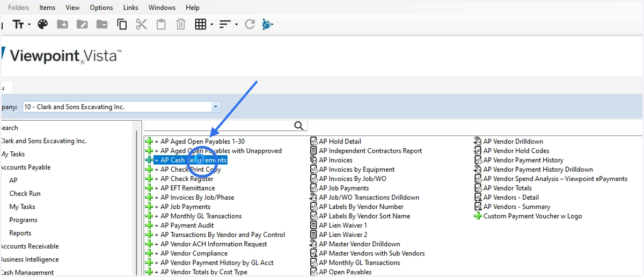644x277 pixels.
Task: Select Reports in the tree
Action: [20, 233]
